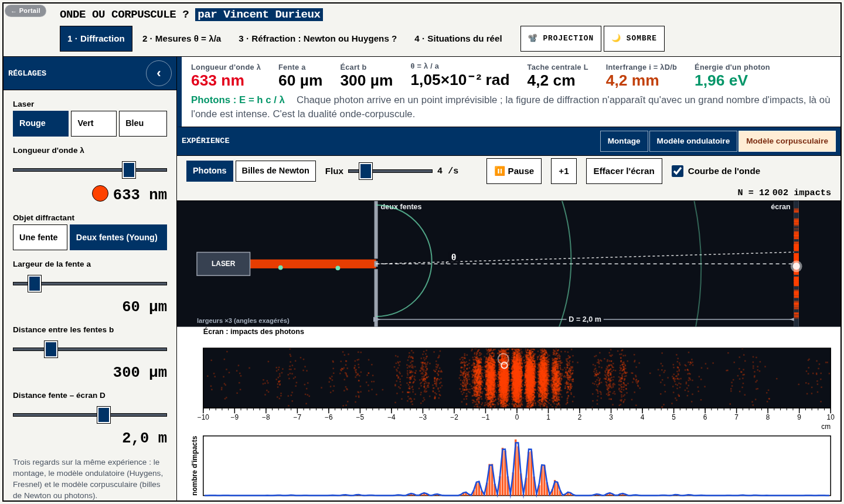Enable Sombre dark mode moon button
Viewport: 844px width, 504px height.
coord(634,39)
